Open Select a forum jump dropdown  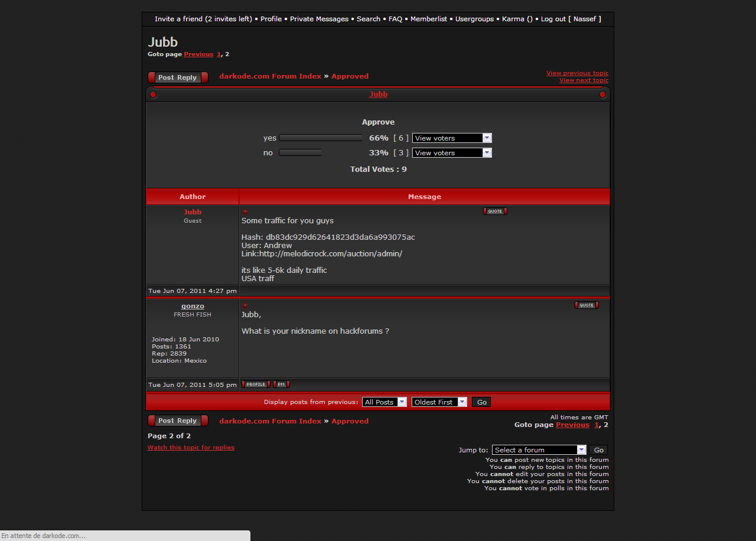539,450
